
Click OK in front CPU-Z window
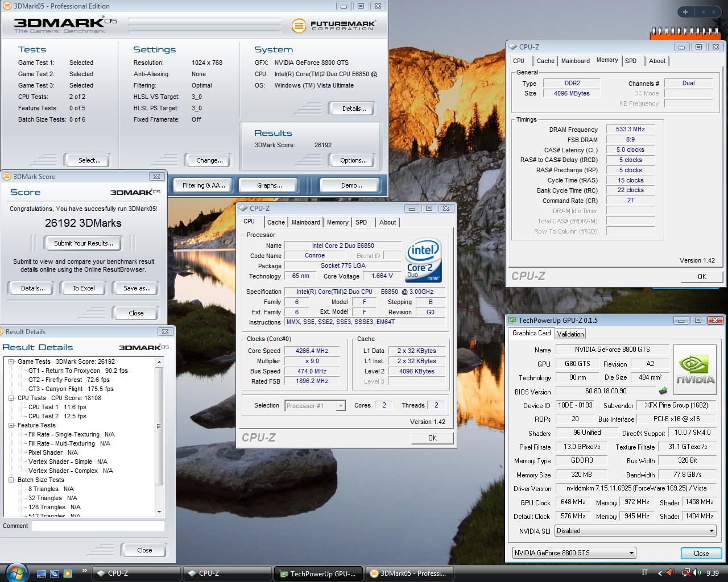[433, 438]
